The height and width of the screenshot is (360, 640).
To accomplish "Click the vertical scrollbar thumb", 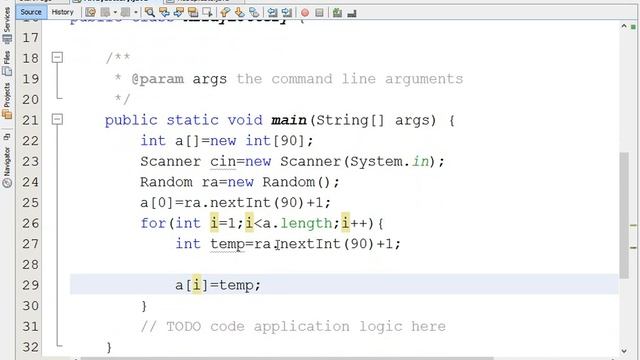I will (624, 215).
